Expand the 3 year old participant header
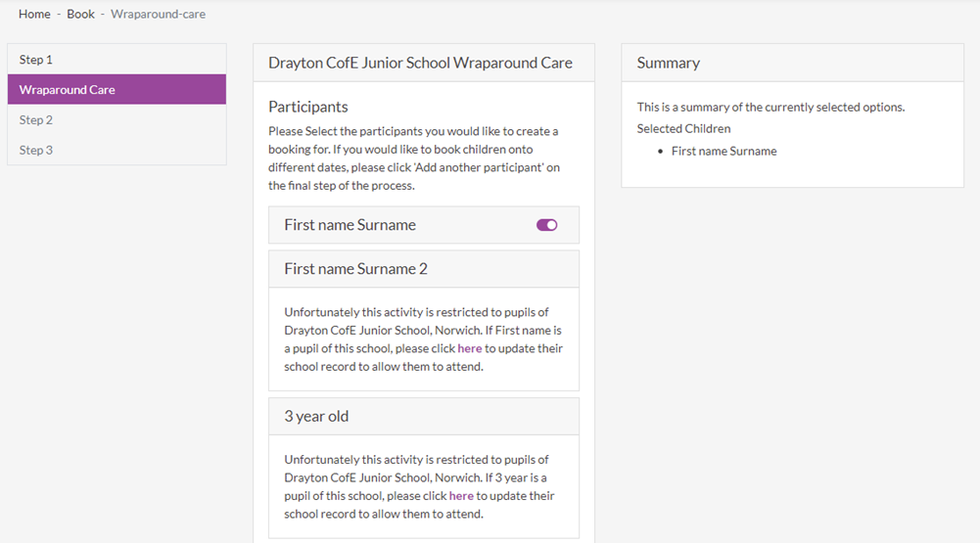This screenshot has width=980, height=543. (424, 416)
